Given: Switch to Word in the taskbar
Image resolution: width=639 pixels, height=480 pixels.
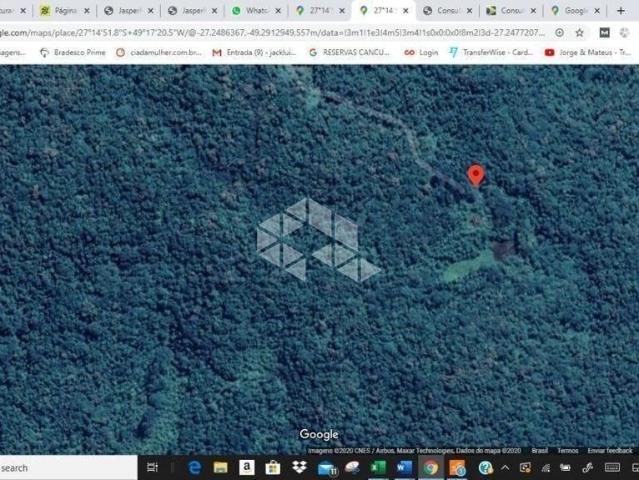Looking at the screenshot, I should (x=404, y=468).
